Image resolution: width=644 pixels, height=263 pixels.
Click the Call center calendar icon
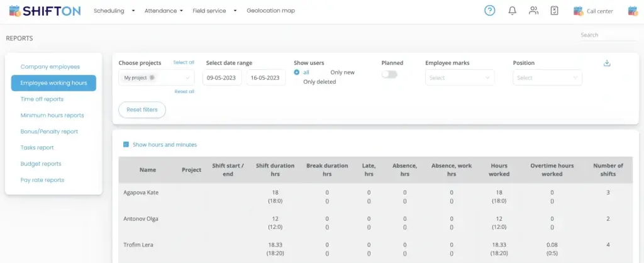click(x=578, y=11)
